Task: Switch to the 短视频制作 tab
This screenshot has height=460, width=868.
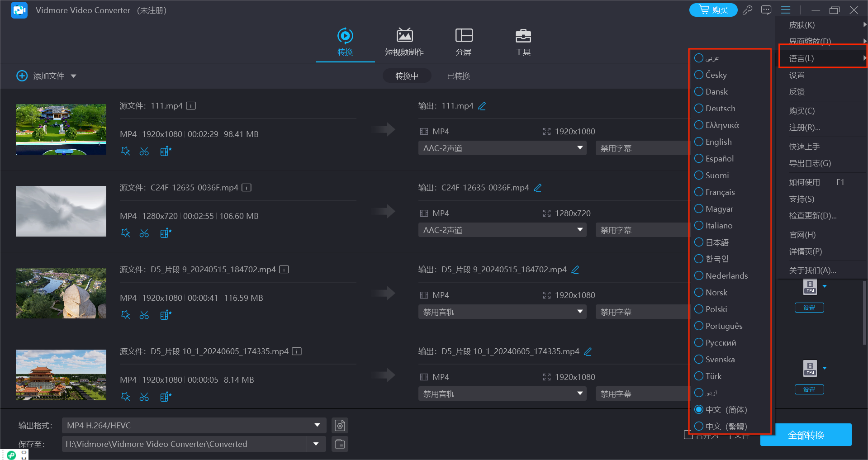Action: pyautogui.click(x=404, y=42)
